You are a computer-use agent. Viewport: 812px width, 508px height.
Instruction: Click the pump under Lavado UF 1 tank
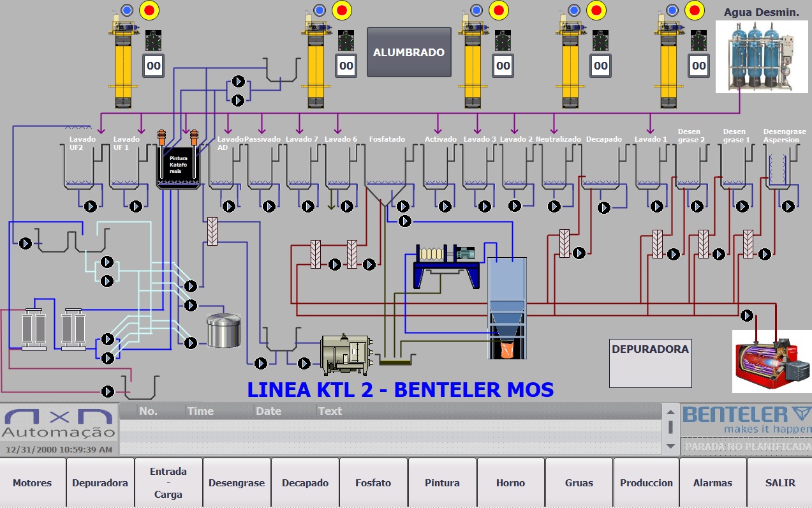(135, 206)
